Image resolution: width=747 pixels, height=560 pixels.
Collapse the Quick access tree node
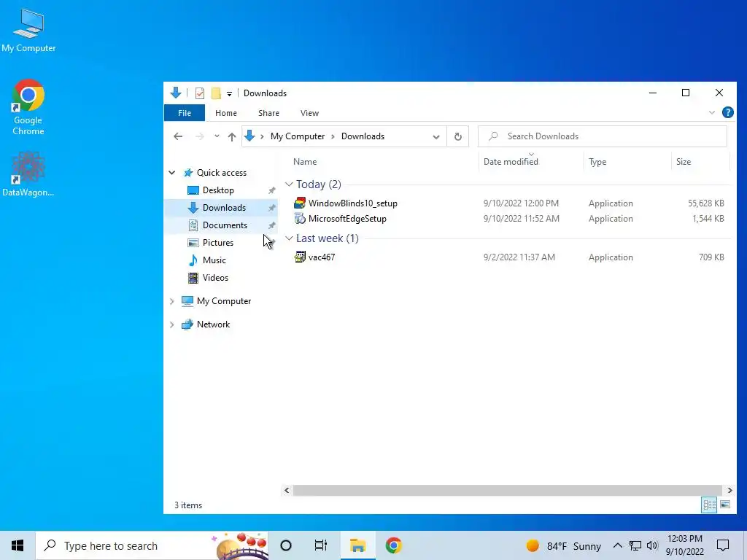click(x=172, y=172)
